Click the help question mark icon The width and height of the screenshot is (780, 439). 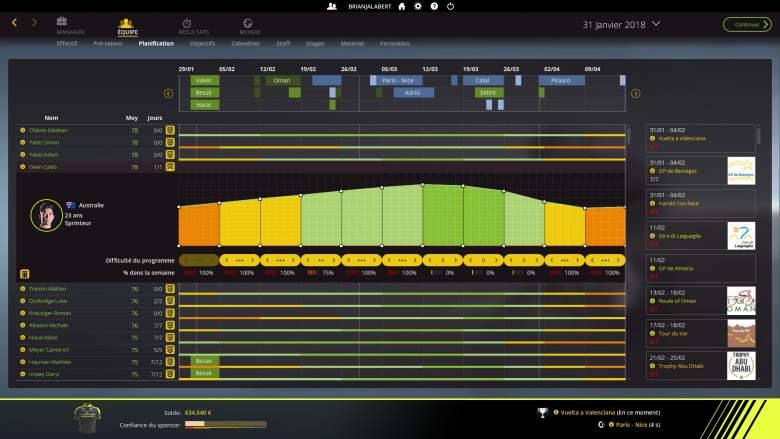click(433, 6)
